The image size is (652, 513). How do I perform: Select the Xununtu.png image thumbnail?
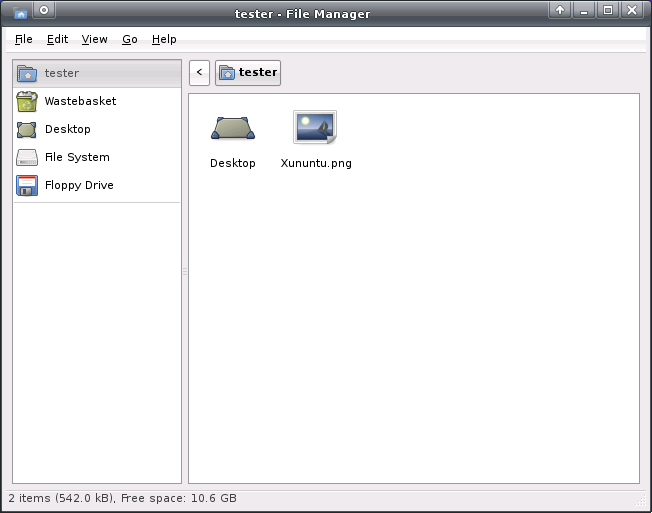[x=315, y=127]
